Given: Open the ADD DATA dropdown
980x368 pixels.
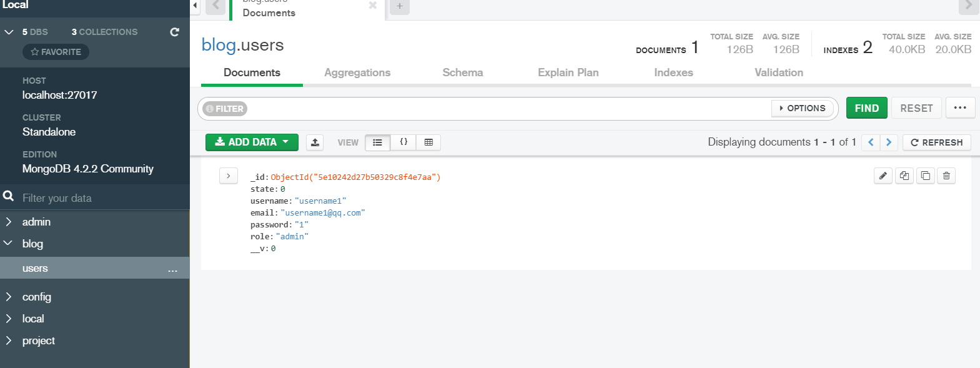Looking at the screenshot, I should [x=252, y=142].
